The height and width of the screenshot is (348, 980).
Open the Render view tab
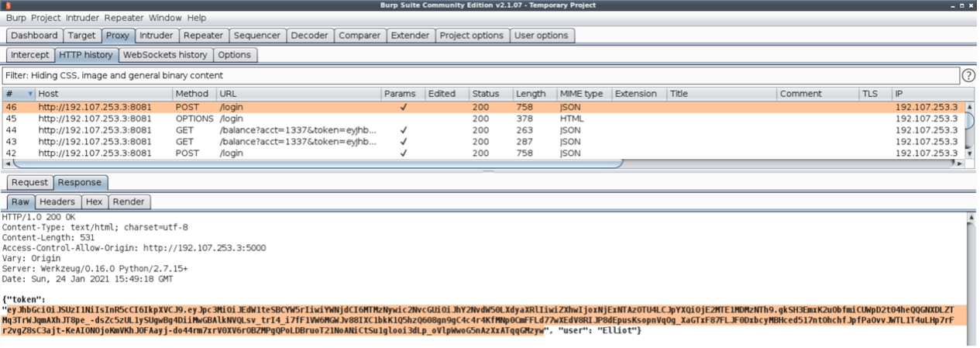coord(129,202)
